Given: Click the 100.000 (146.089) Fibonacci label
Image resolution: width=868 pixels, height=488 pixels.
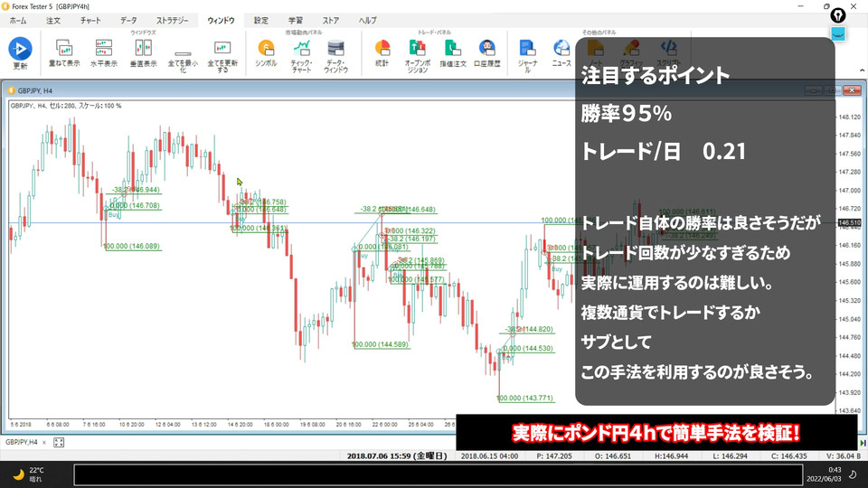Looking at the screenshot, I should pyautogui.click(x=132, y=246).
